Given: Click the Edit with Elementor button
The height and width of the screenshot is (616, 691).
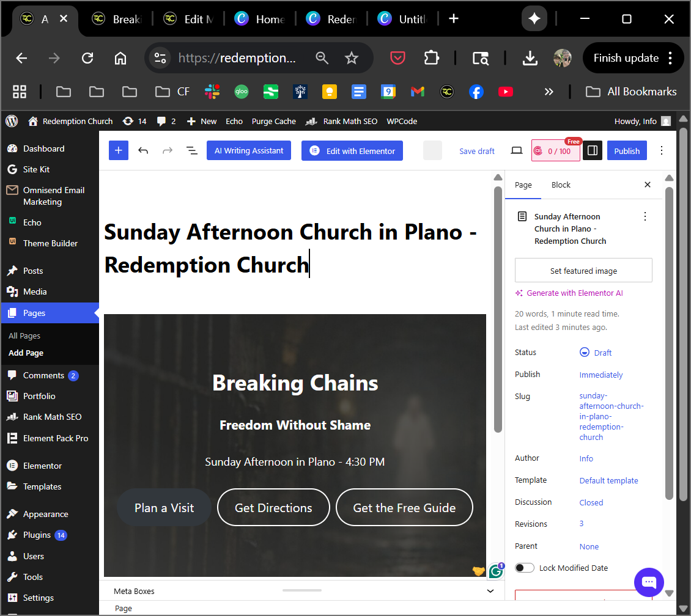Looking at the screenshot, I should point(352,151).
